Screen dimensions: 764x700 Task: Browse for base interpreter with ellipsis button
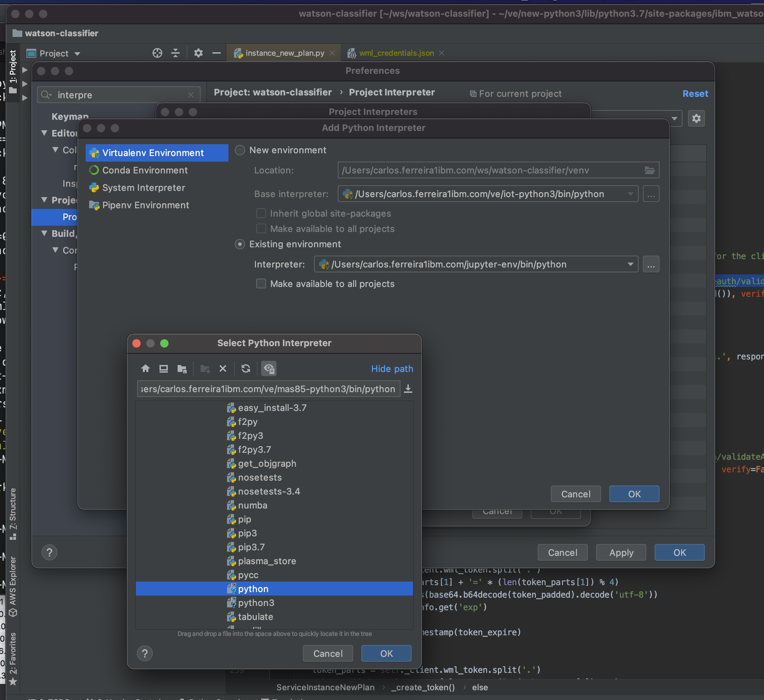pos(651,194)
